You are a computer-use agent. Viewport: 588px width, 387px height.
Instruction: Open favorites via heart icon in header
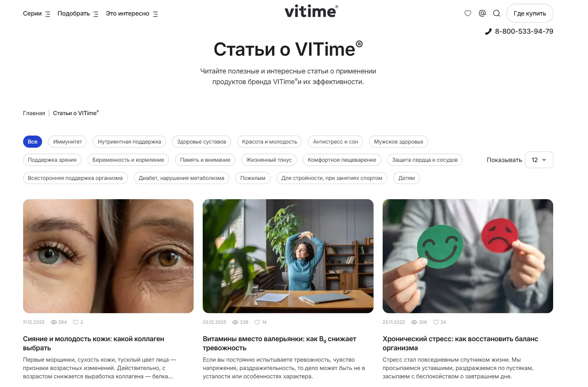click(x=468, y=13)
